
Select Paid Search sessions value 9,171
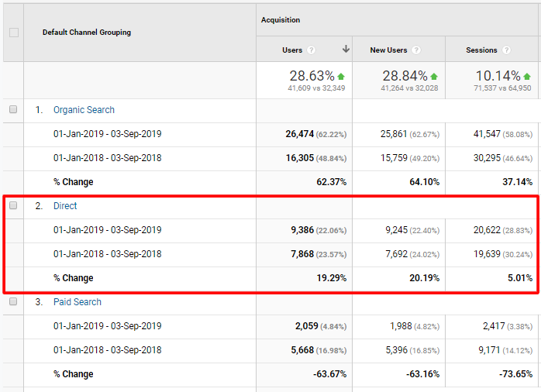tap(489, 350)
